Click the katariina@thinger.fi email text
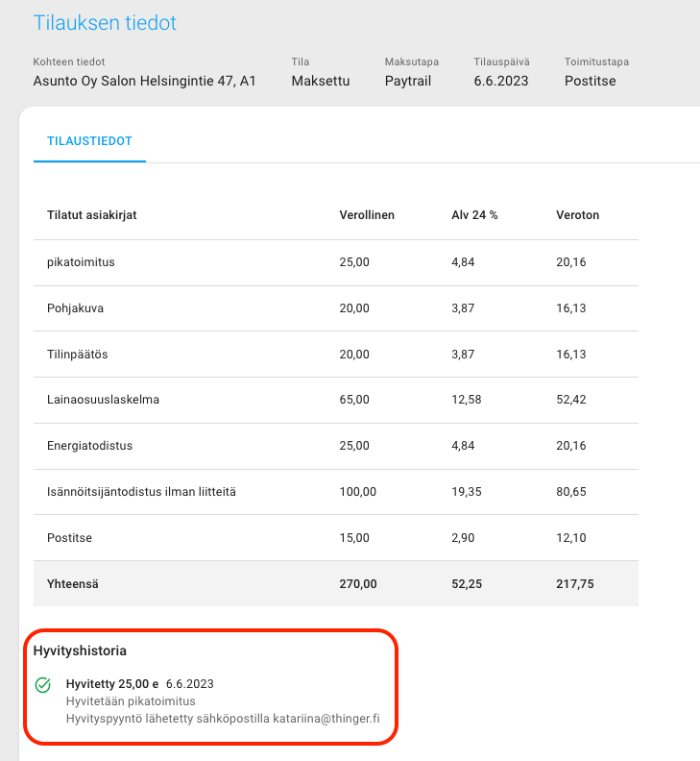 coord(326,719)
